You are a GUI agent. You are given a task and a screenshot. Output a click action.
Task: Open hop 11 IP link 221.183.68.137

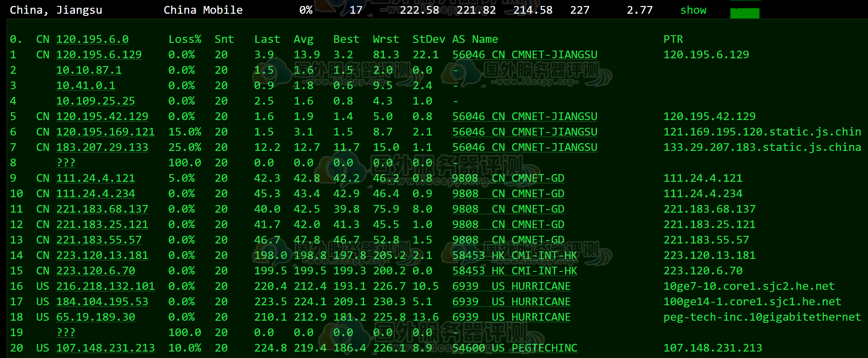(102, 209)
